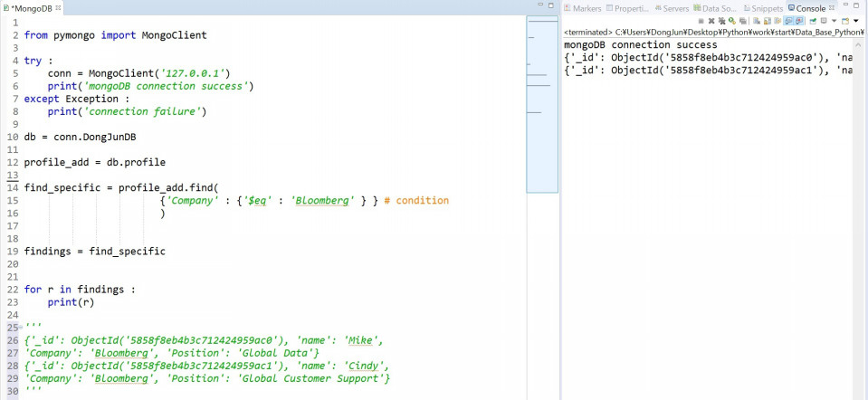Viewport: 868px width, 400px height.
Task: Click the console line with ObjectId ending 9ac0
Action: coord(708,58)
